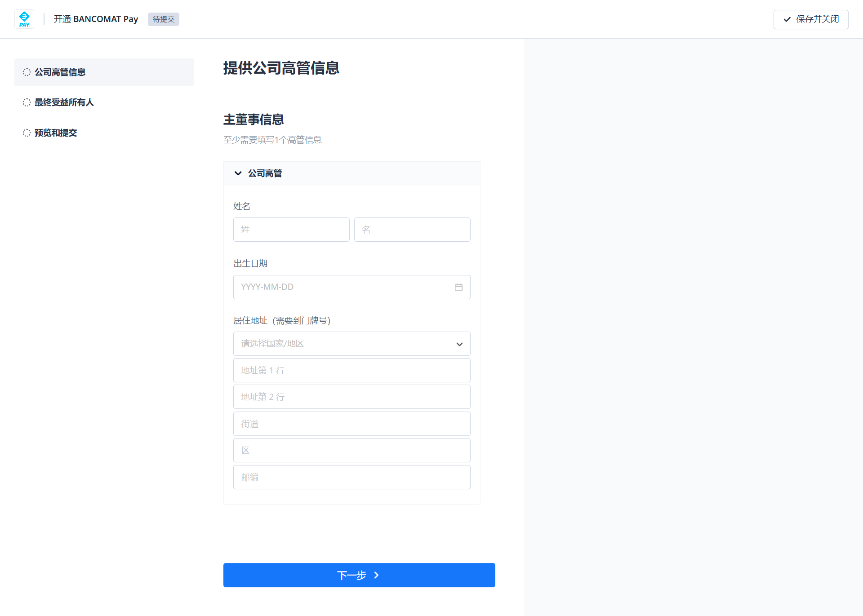Click the checkmark icon in 保存并关闭

[787, 19]
